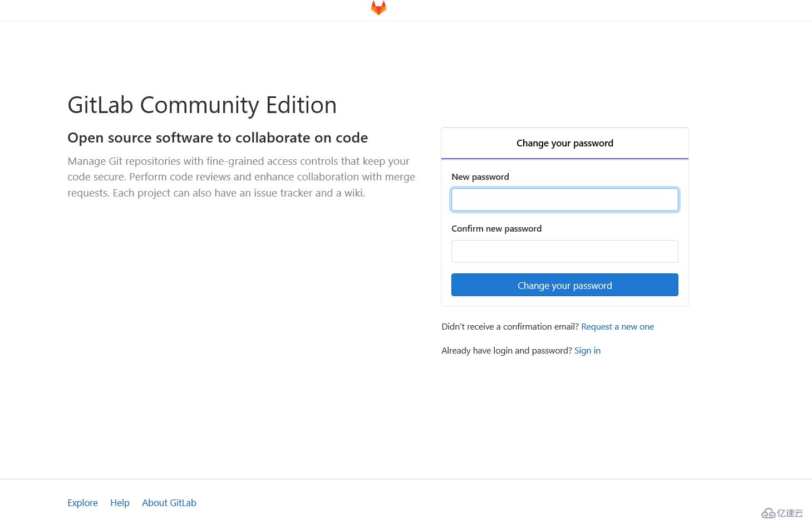Viewport: 812px width, 520px height.
Task: Click the Already have login and password text
Action: (506, 351)
